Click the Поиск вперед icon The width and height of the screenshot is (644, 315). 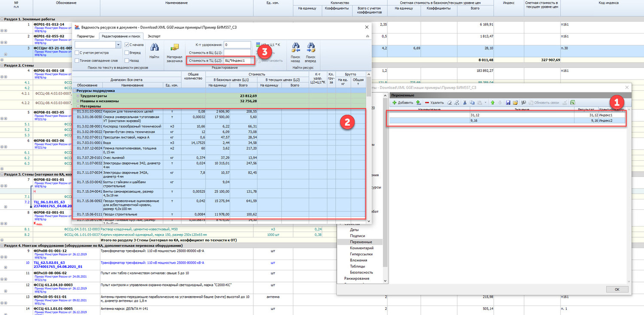point(310,47)
